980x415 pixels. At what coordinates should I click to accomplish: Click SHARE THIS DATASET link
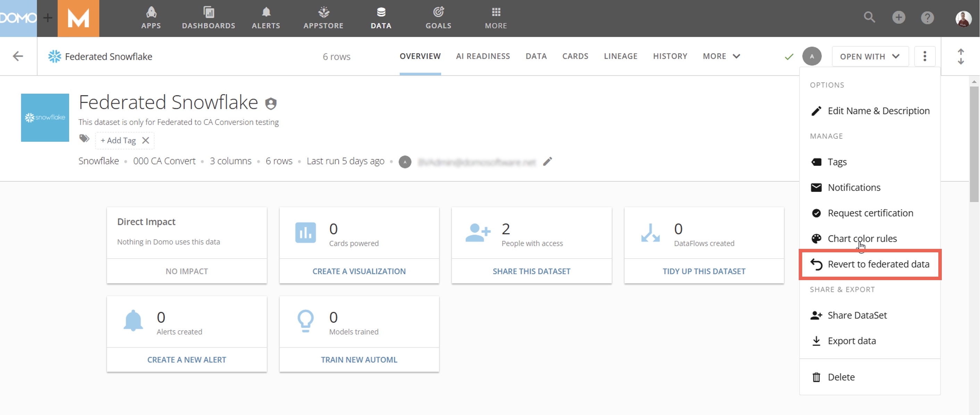[x=531, y=271]
